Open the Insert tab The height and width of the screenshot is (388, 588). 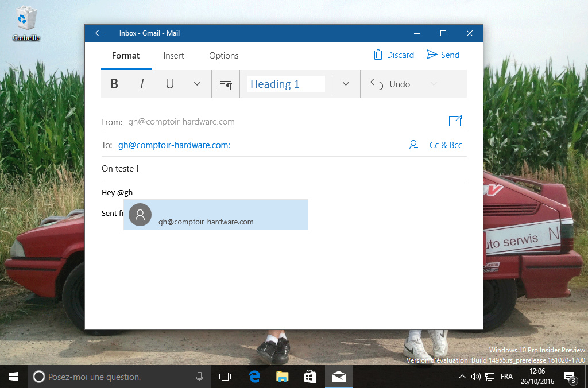point(173,56)
